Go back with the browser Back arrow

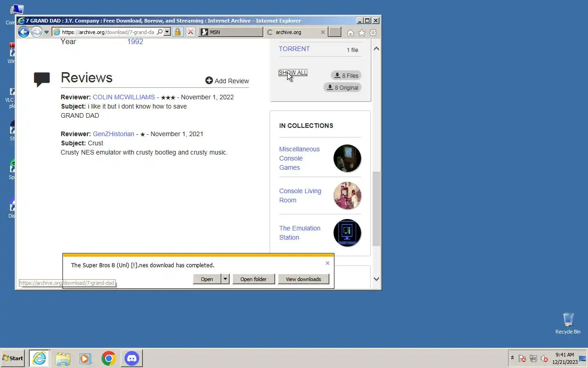[23, 32]
